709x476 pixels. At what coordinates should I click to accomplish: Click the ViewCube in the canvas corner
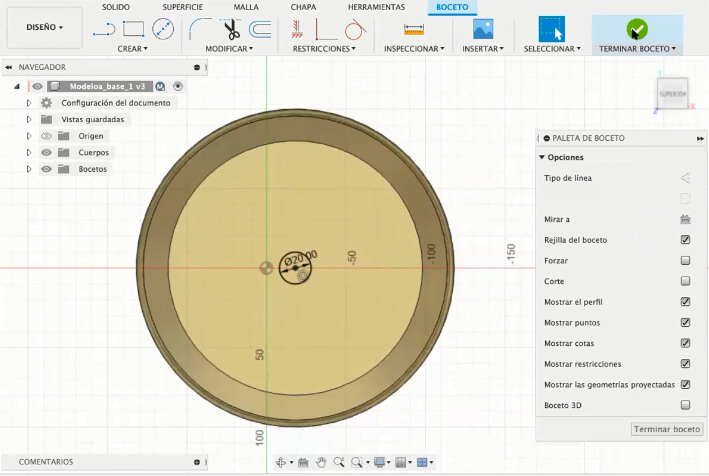tap(671, 93)
